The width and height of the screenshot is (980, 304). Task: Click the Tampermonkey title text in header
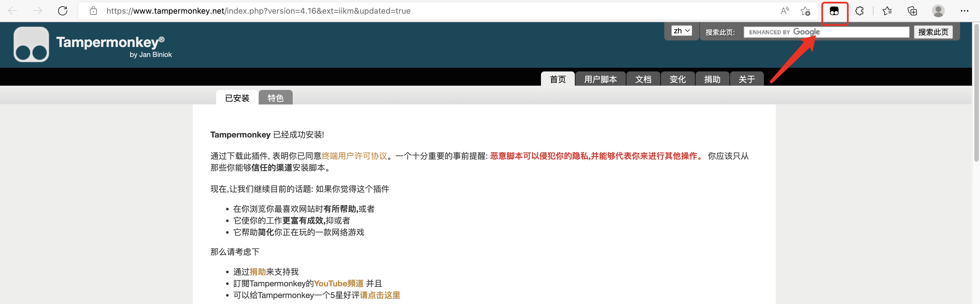(110, 42)
